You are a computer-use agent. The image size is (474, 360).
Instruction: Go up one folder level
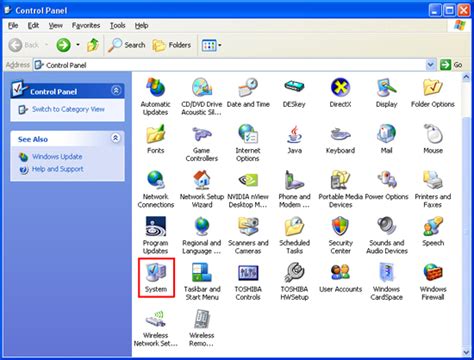point(93,45)
